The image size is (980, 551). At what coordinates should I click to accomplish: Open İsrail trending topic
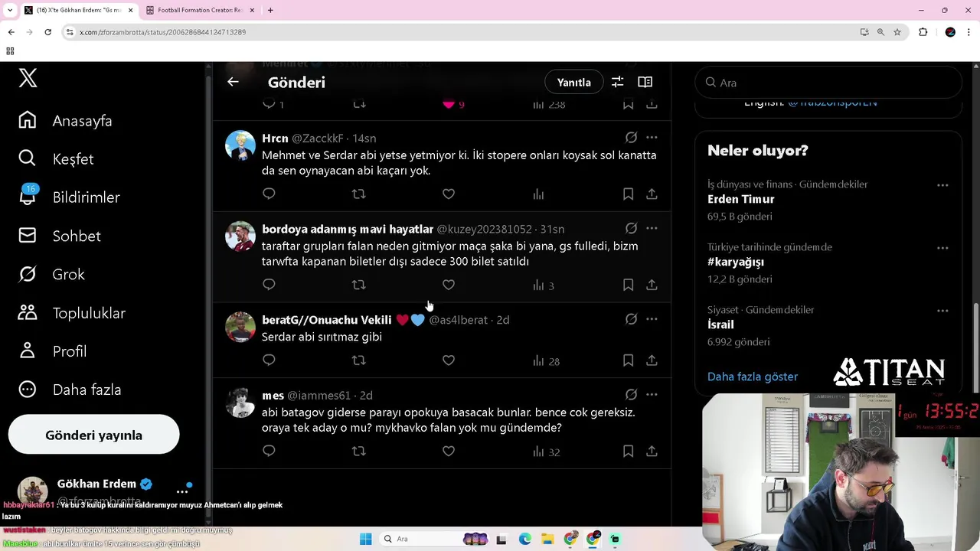pyautogui.click(x=720, y=324)
